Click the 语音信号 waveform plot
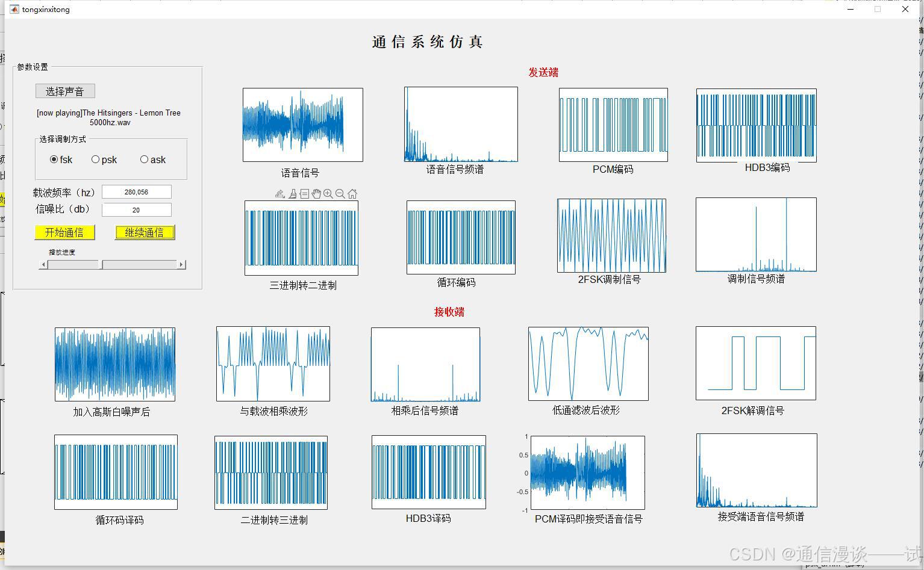The width and height of the screenshot is (924, 570). (x=302, y=124)
